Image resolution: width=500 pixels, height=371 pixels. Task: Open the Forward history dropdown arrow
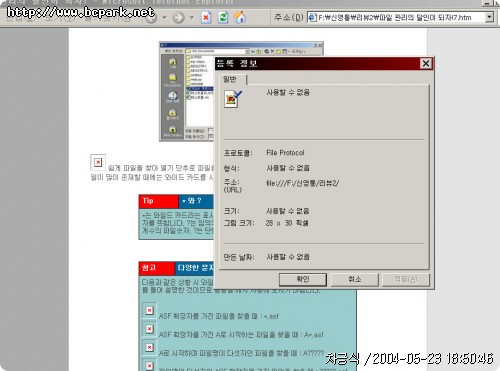pyautogui.click(x=192, y=17)
